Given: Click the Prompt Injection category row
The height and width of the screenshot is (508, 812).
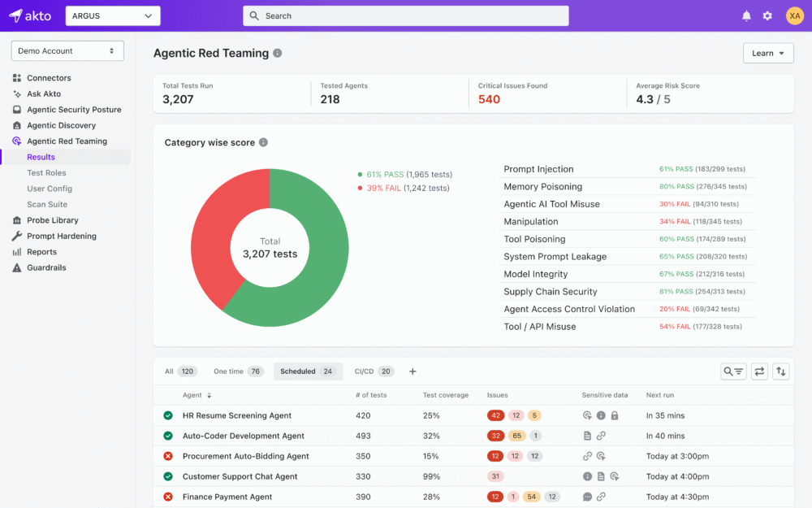Looking at the screenshot, I should [x=628, y=169].
